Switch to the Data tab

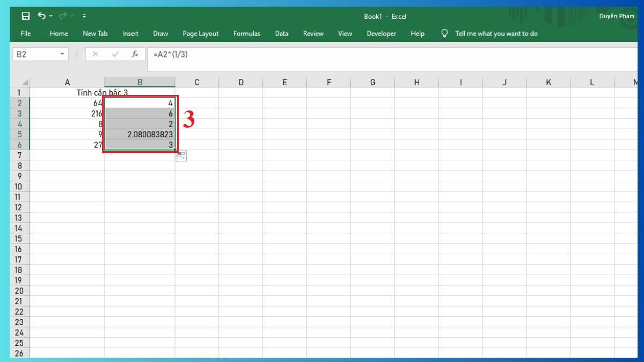point(281,33)
